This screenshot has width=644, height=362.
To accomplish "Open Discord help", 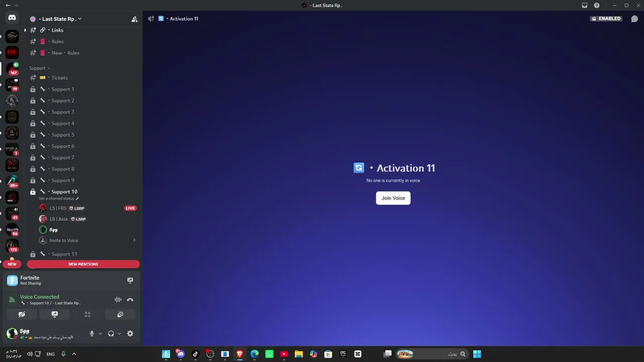I will click(x=597, y=6).
